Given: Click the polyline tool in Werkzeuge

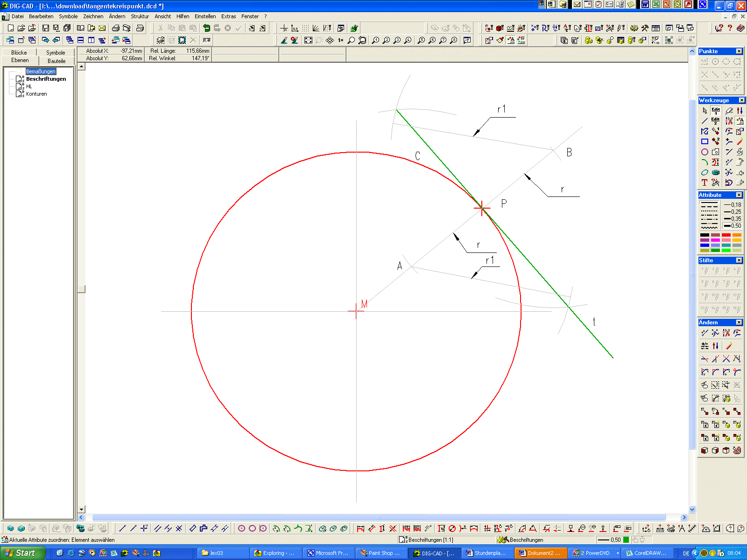Looking at the screenshot, I should click(705, 131).
